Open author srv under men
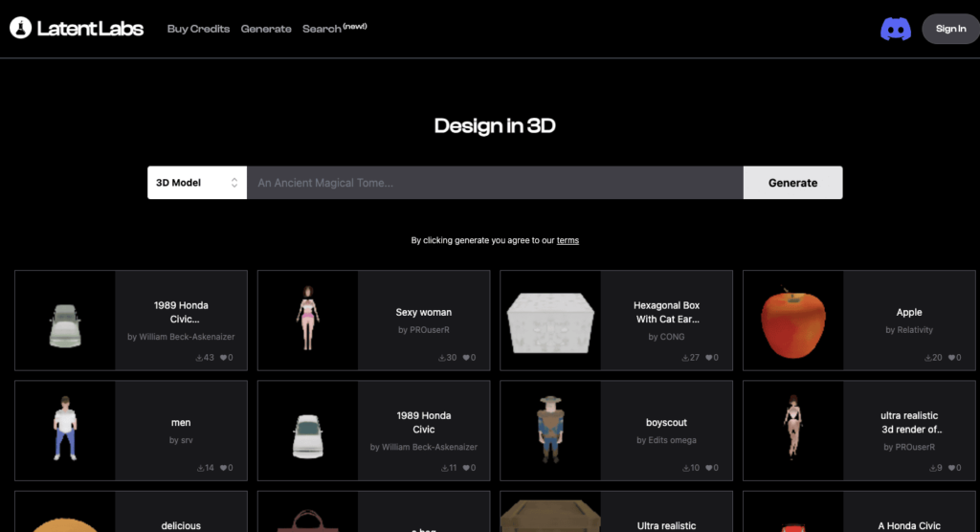Viewport: 980px width, 532px height. pyautogui.click(x=187, y=440)
